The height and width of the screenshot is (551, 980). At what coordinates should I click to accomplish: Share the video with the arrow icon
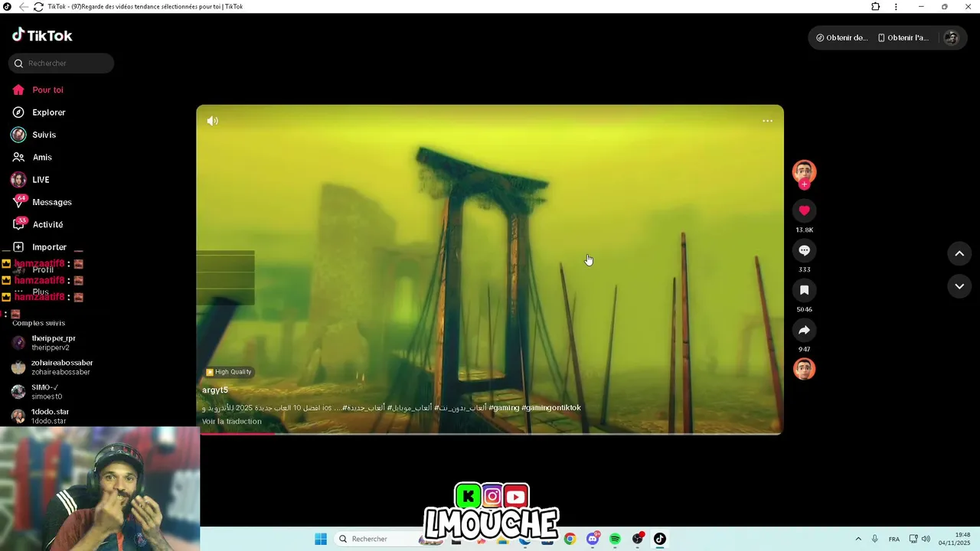tap(804, 330)
